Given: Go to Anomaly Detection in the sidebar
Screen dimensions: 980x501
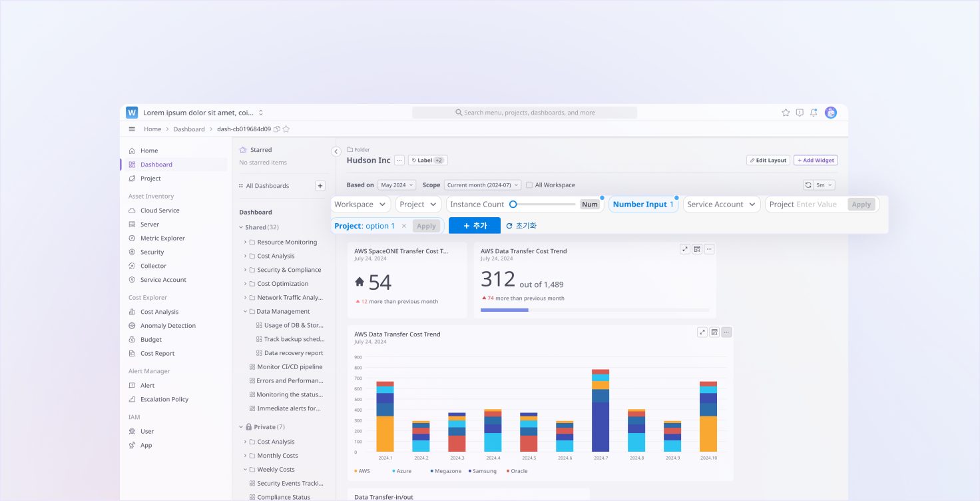Looking at the screenshot, I should coord(168,326).
